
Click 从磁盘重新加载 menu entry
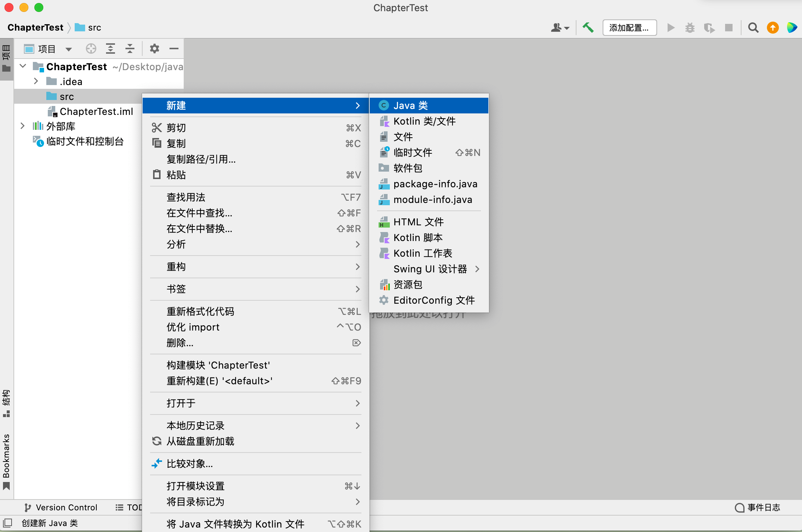[200, 441]
